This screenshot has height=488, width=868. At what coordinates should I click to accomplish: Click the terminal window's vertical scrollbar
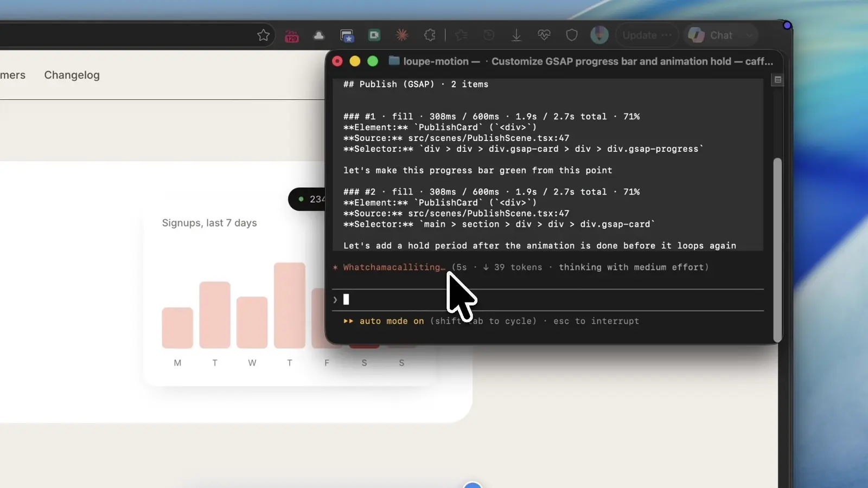point(777,249)
